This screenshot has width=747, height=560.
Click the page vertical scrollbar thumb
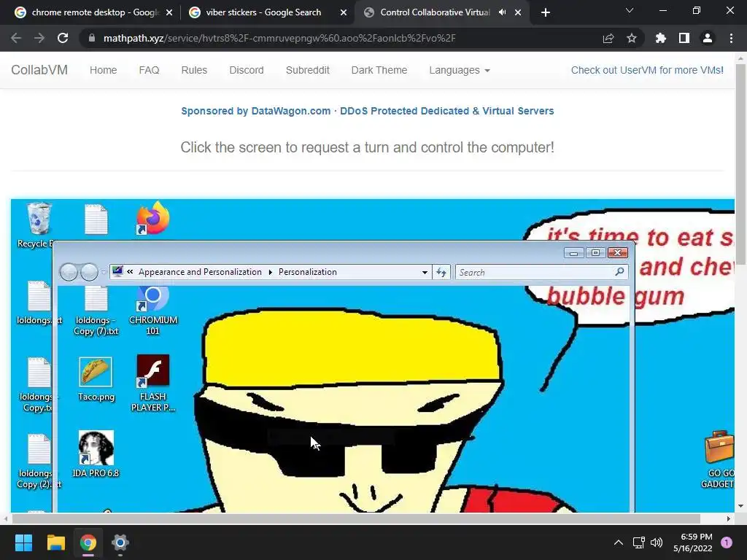(x=740, y=164)
